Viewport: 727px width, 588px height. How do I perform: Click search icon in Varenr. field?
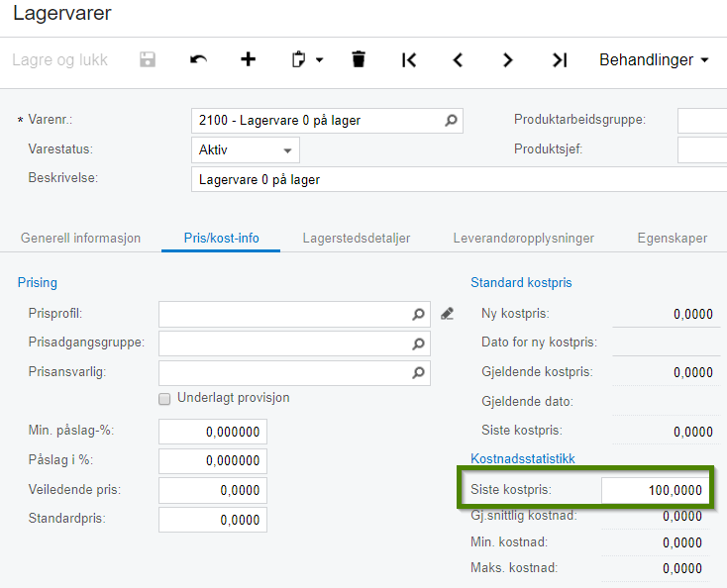[x=451, y=121]
